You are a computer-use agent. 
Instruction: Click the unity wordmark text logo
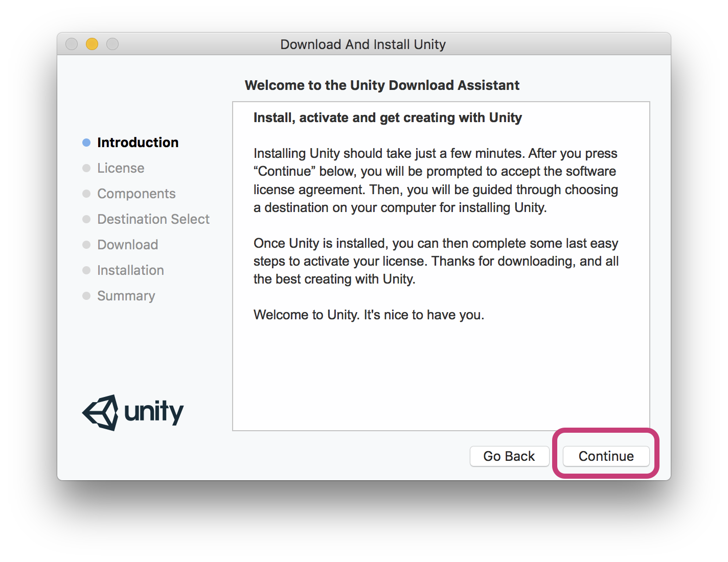coord(154,412)
